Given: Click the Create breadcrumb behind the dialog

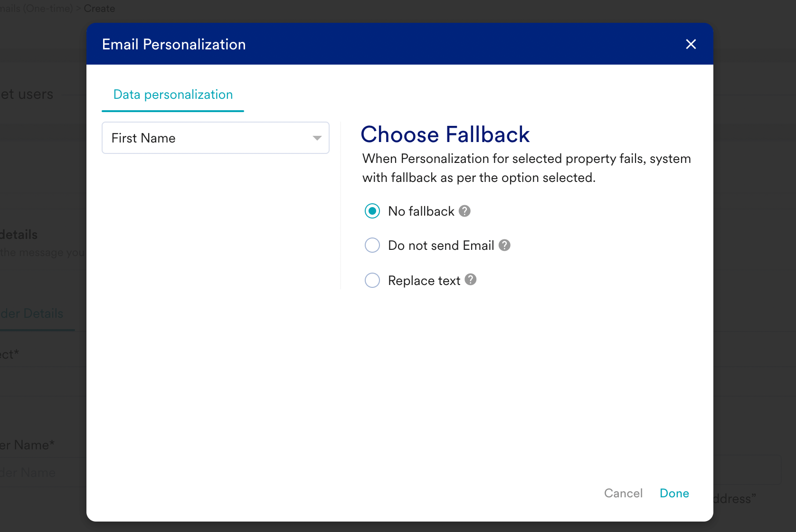Looking at the screenshot, I should (x=99, y=9).
